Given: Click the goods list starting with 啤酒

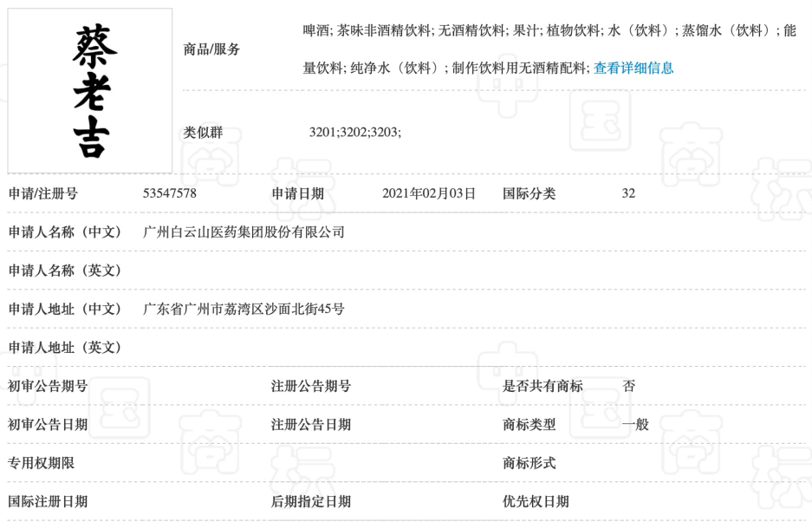Looking at the screenshot, I should pyautogui.click(x=549, y=30).
